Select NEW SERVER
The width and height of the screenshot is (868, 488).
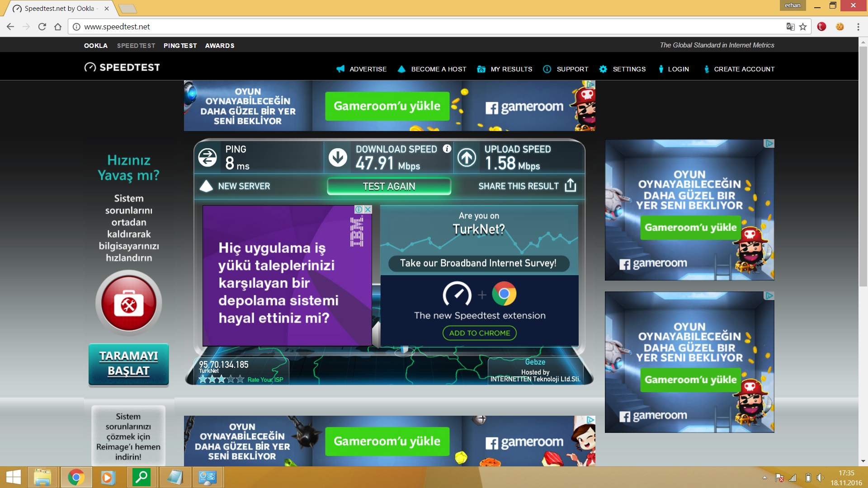point(235,186)
